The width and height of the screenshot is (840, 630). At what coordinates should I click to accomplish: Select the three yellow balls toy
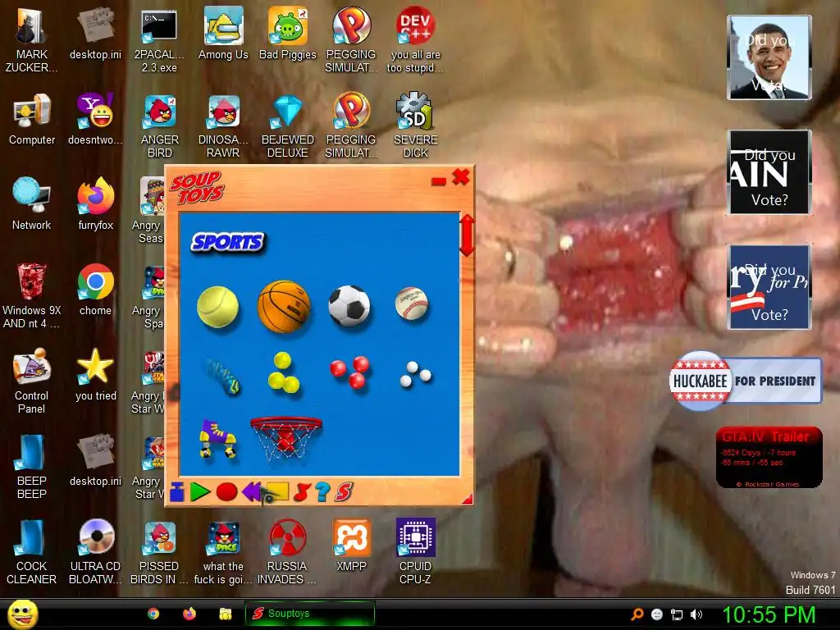pos(283,372)
